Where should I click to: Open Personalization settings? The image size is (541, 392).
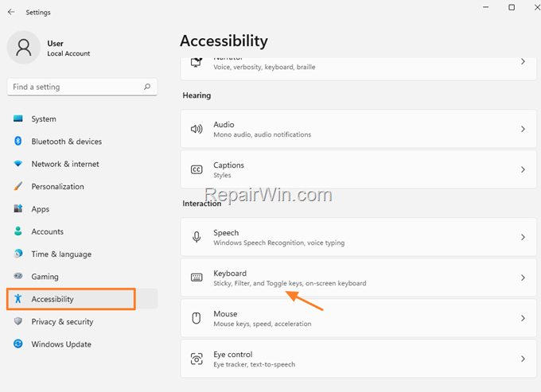[82, 187]
